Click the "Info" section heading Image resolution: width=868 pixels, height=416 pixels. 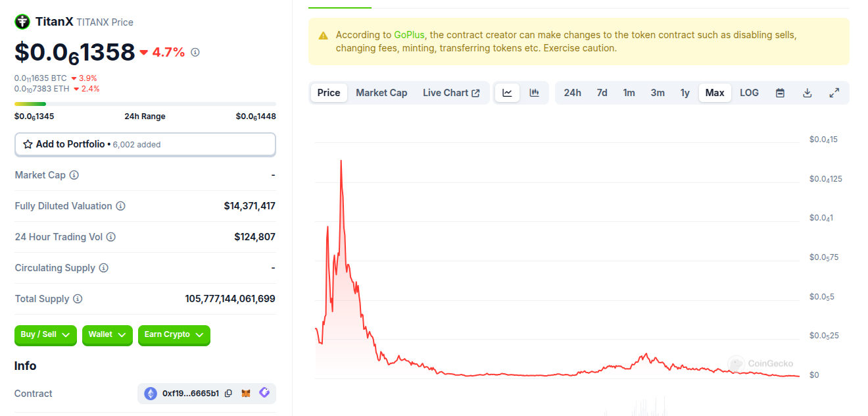(26, 366)
